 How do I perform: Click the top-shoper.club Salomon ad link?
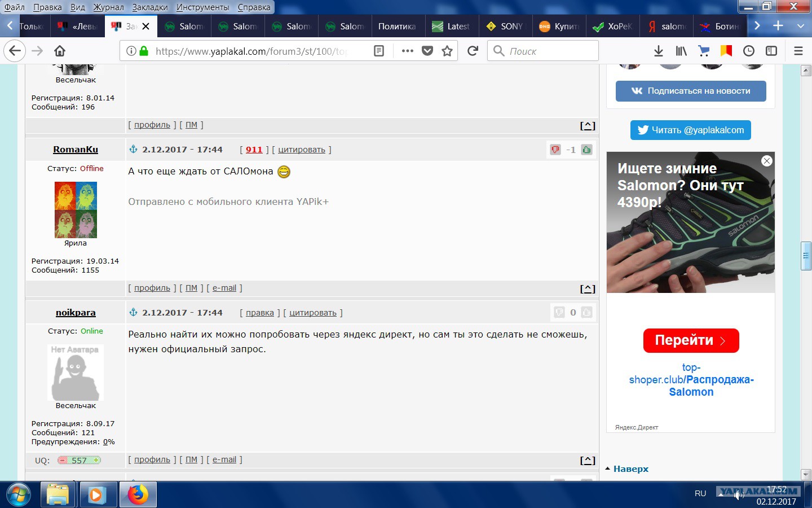click(691, 379)
